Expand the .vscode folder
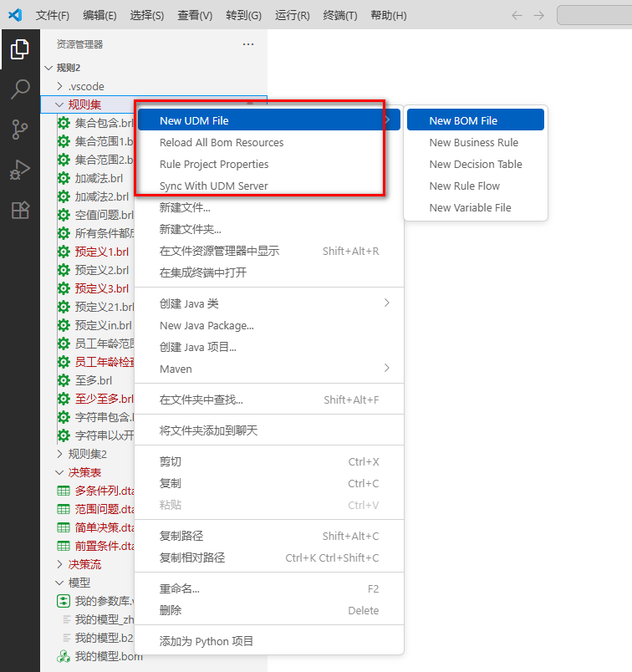Viewport: 632px width, 672px height. (x=86, y=86)
